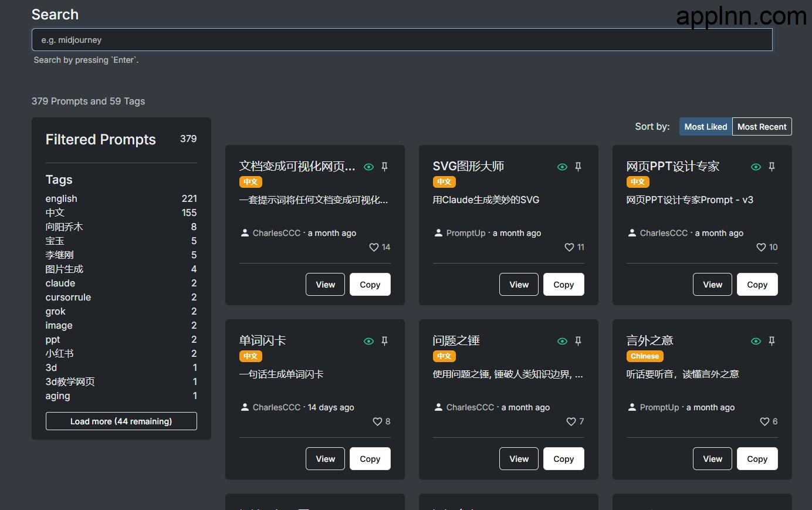This screenshot has height=510, width=812.
Task: Toggle the eye icon on 言外之意 card
Action: 756,341
